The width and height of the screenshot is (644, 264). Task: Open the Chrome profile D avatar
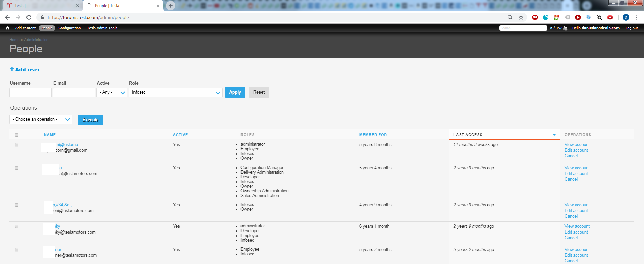pos(626,17)
